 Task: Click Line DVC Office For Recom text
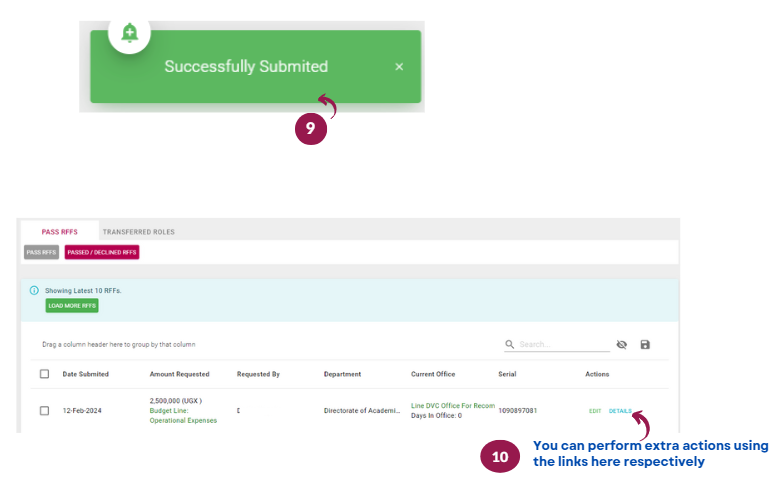(x=453, y=406)
